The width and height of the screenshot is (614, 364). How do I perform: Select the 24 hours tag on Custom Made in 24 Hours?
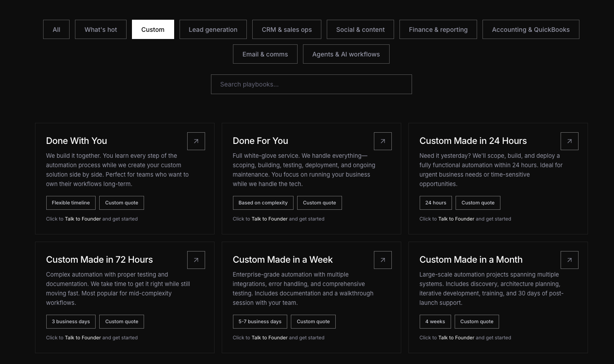435,203
